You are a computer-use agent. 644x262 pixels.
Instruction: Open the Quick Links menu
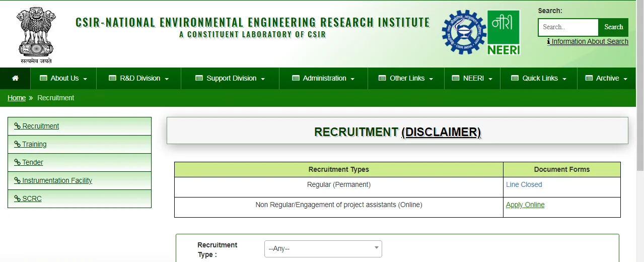539,78
